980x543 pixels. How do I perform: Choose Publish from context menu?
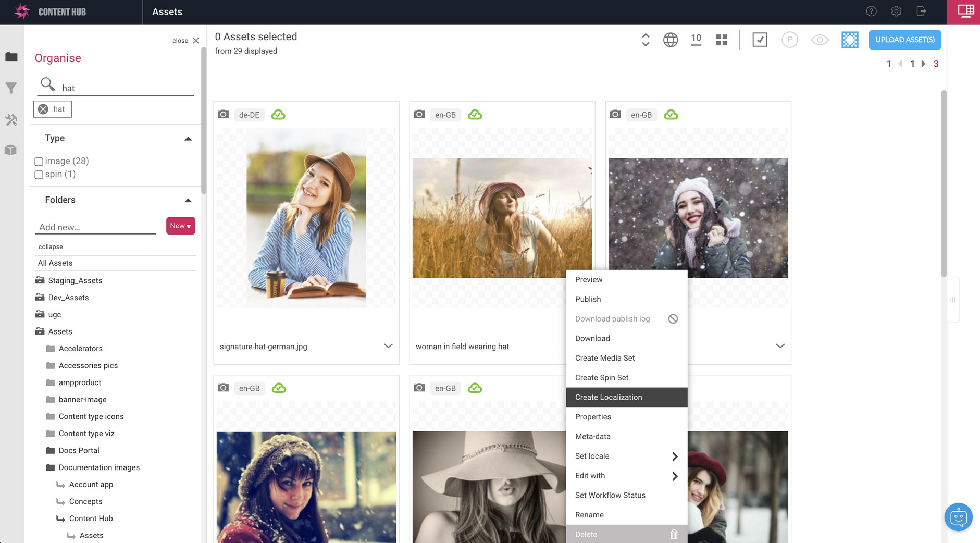click(627, 299)
